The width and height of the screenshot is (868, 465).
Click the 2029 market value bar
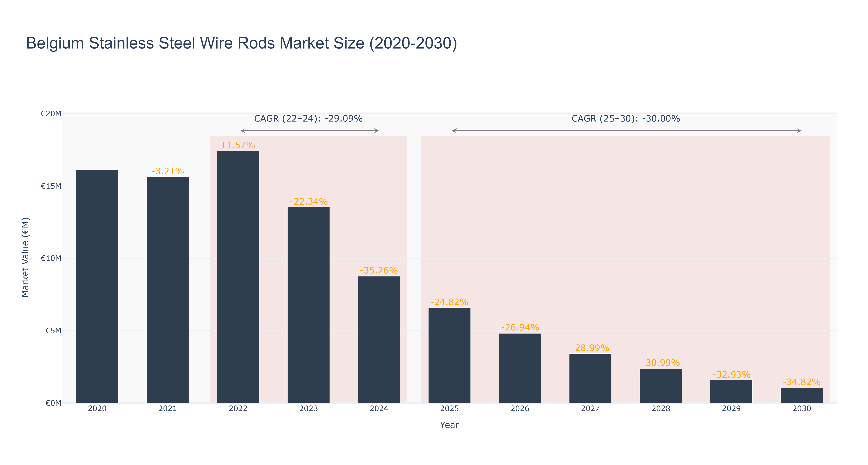coord(731,392)
